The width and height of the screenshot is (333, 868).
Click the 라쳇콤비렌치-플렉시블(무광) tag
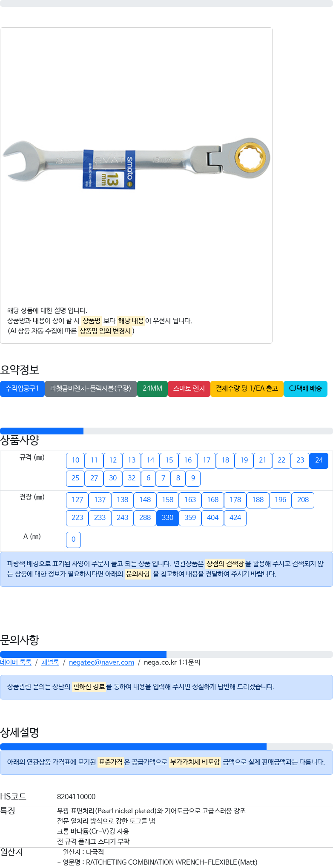(x=91, y=388)
